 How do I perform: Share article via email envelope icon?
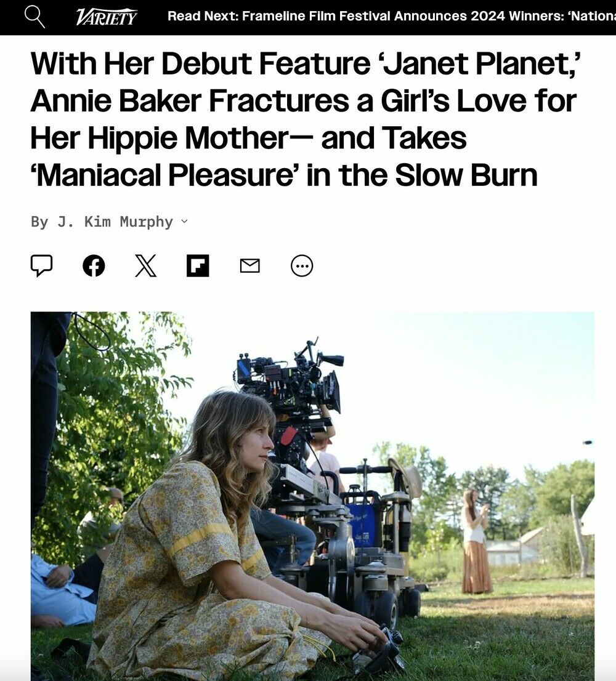click(x=250, y=265)
